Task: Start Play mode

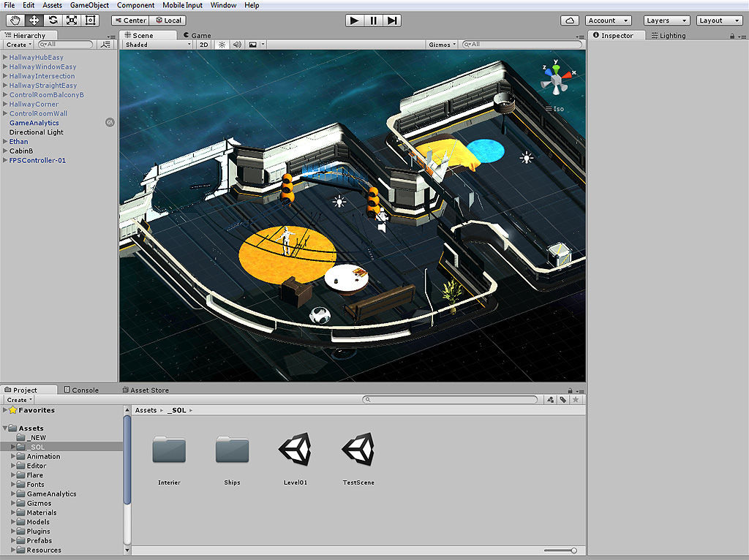Action: 355,20
